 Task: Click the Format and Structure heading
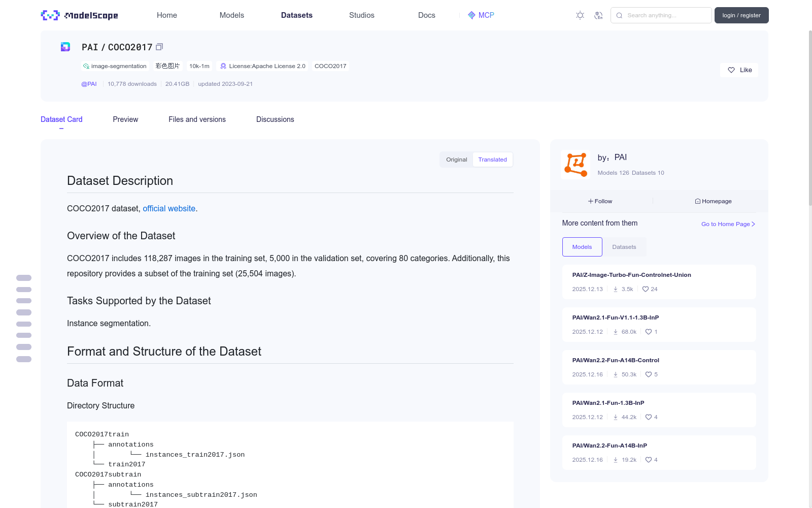(164, 352)
